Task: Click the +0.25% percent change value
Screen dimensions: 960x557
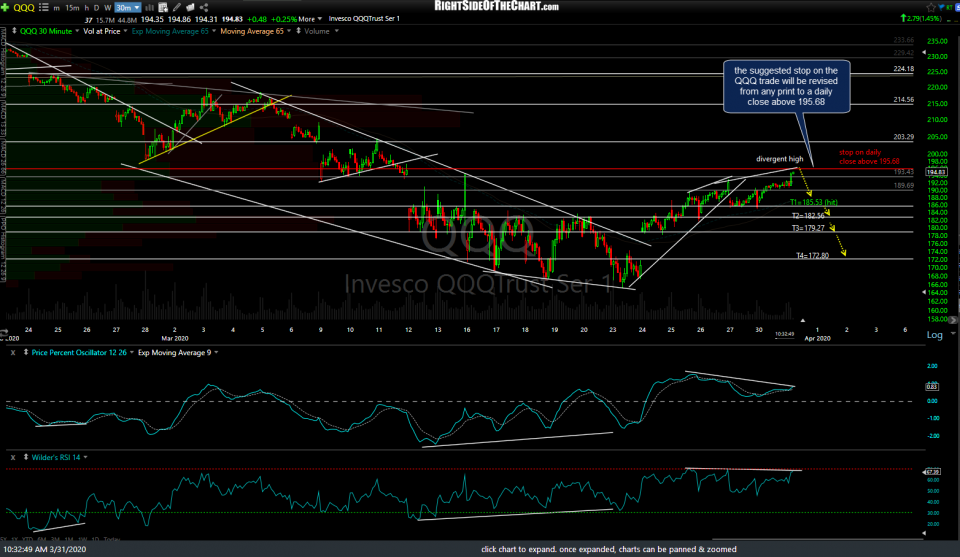Action: pos(283,19)
